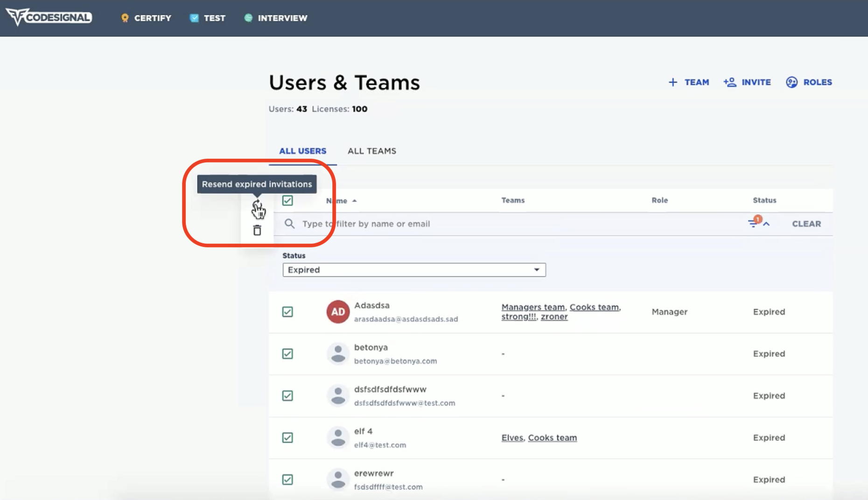Select the Certify badge icon in navbar
The width and height of the screenshot is (868, 500).
click(124, 18)
